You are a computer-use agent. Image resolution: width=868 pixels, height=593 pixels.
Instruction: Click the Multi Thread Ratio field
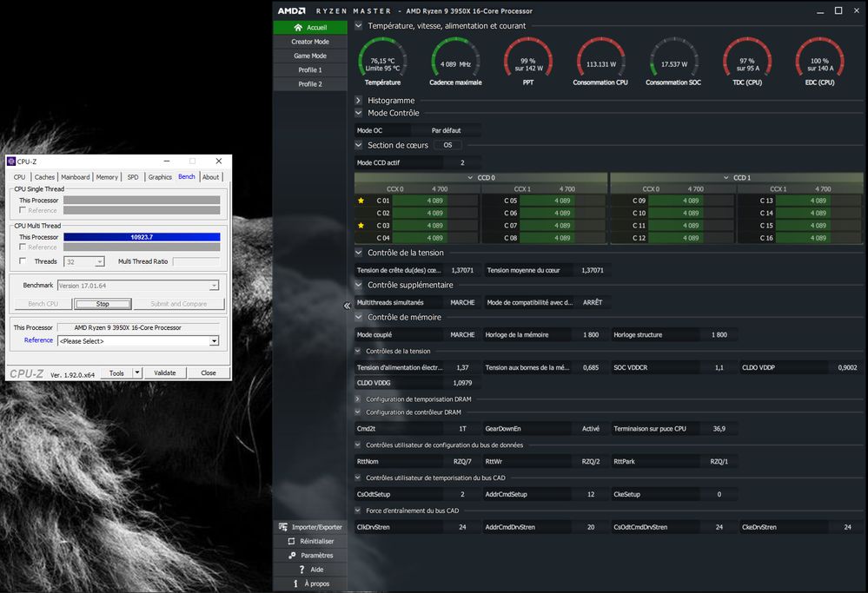coord(196,261)
